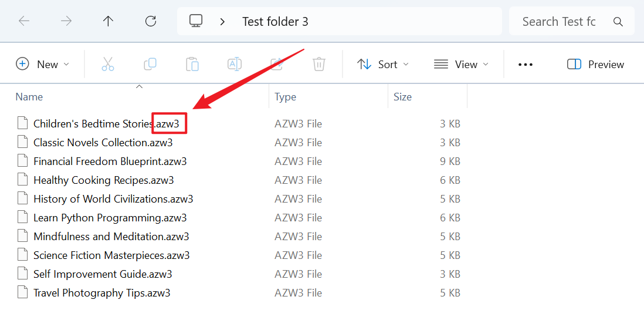This screenshot has height=320, width=644.
Task: Click the Copy icon in toolbar
Action: pos(150,65)
